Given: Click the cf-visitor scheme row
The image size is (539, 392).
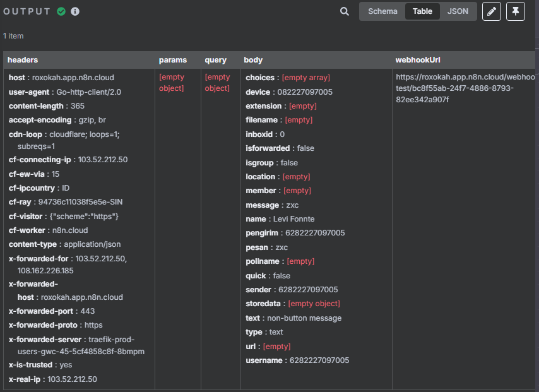Looking at the screenshot, I should coord(64,217).
